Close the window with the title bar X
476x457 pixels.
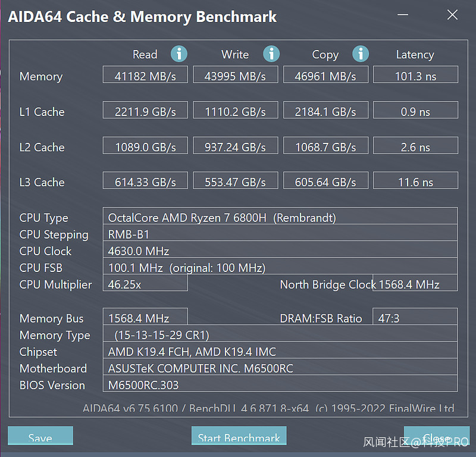pos(452,15)
